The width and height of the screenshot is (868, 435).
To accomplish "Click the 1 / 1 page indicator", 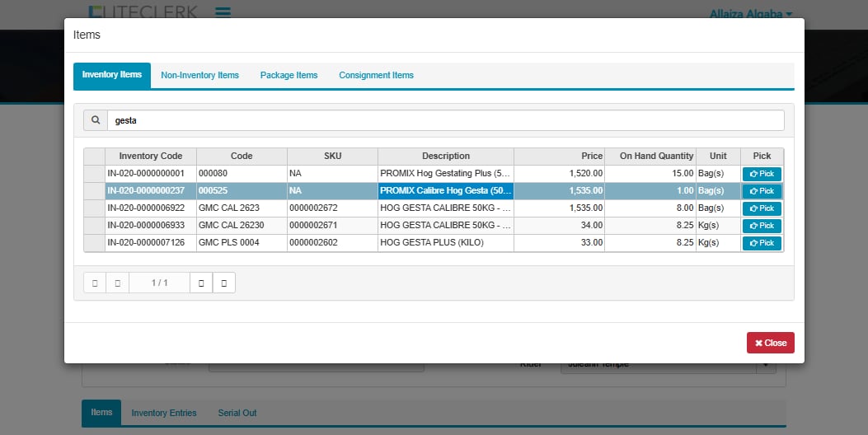I will (159, 283).
